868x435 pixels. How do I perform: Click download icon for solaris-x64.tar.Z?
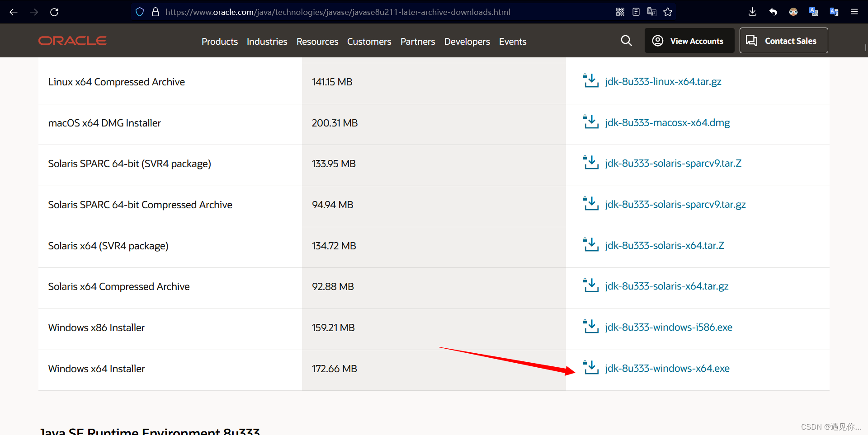click(591, 245)
